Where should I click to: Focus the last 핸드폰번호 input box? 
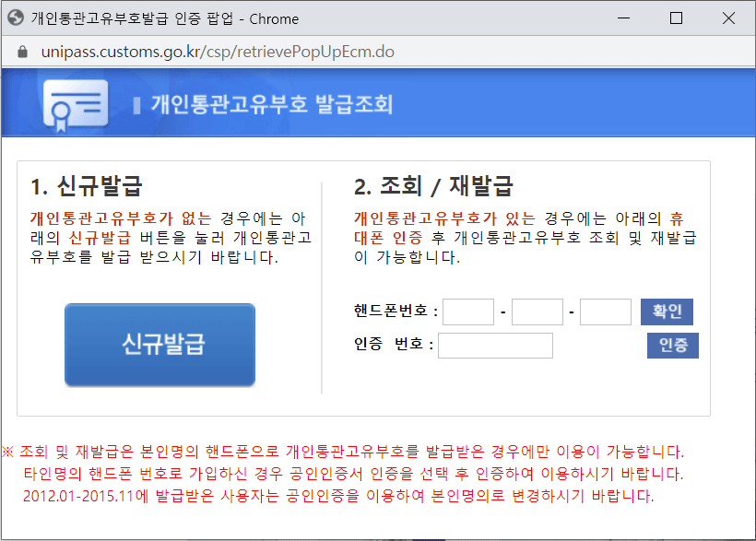pyautogui.click(x=606, y=312)
